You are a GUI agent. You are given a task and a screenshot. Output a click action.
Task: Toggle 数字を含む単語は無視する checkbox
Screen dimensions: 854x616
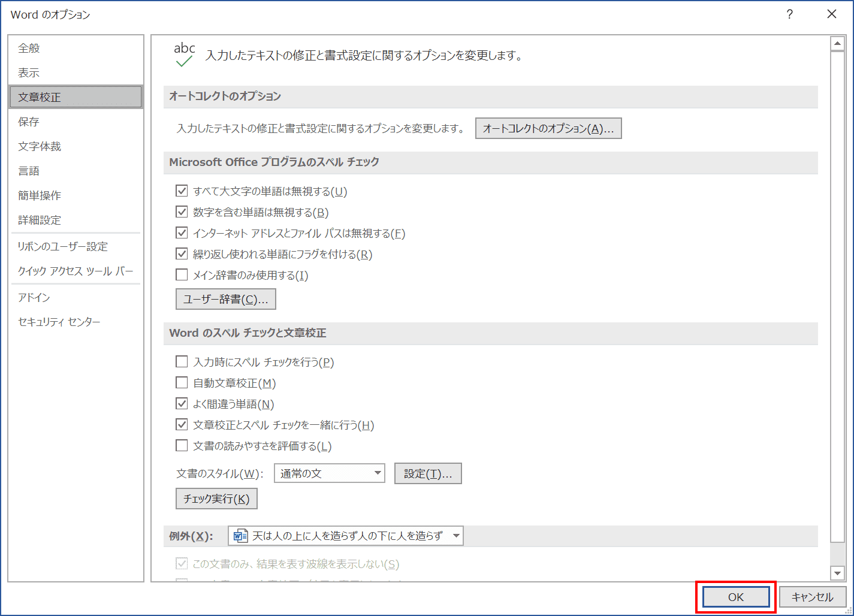point(182,212)
